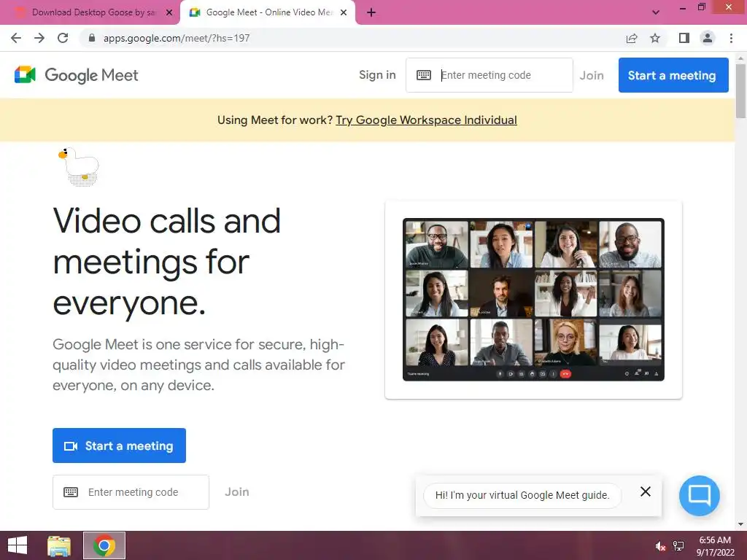Open the Chrome profile avatar icon
This screenshot has height=560, width=747.
click(708, 38)
